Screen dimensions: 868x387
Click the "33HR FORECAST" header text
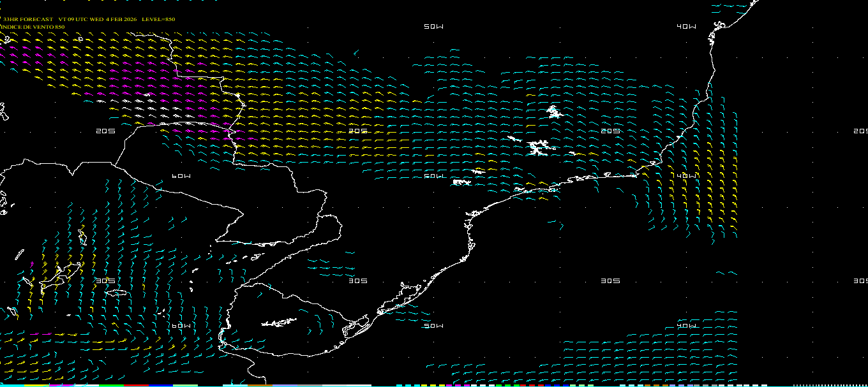(x=27, y=19)
